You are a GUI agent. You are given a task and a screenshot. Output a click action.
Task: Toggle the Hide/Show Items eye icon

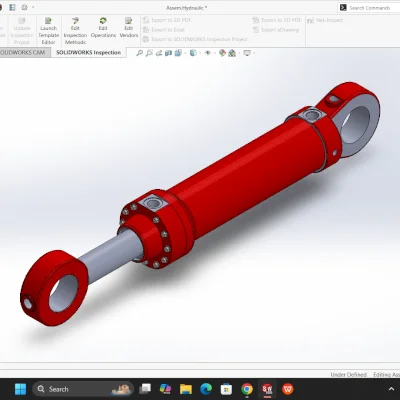click(208, 53)
